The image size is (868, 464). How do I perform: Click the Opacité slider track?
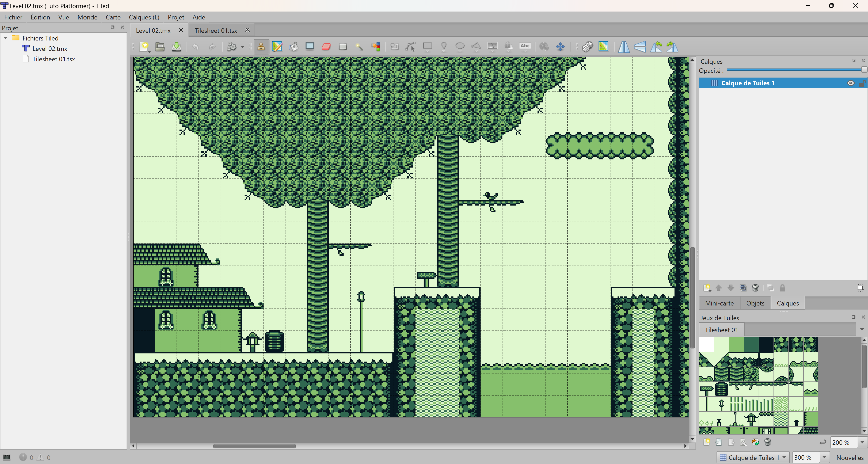click(792, 70)
